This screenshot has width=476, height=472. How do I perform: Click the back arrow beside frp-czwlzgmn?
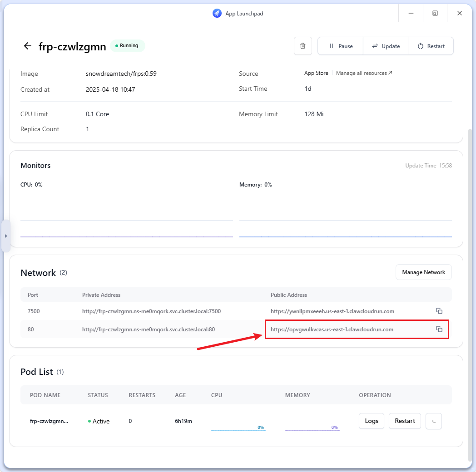pyautogui.click(x=28, y=46)
